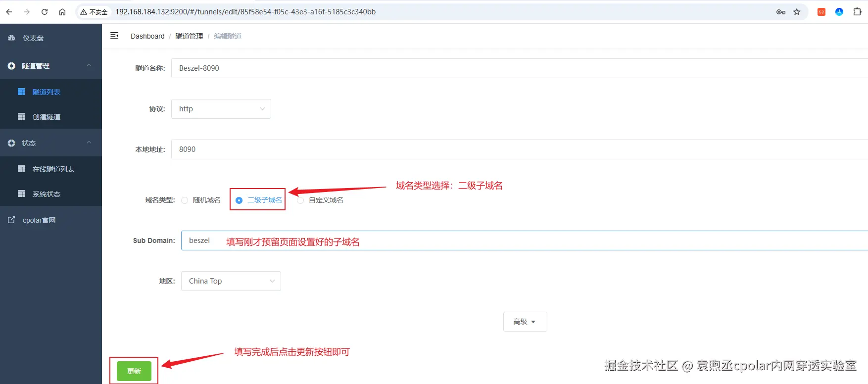Click the browser forward arrow
The image size is (868, 384).
tap(27, 12)
